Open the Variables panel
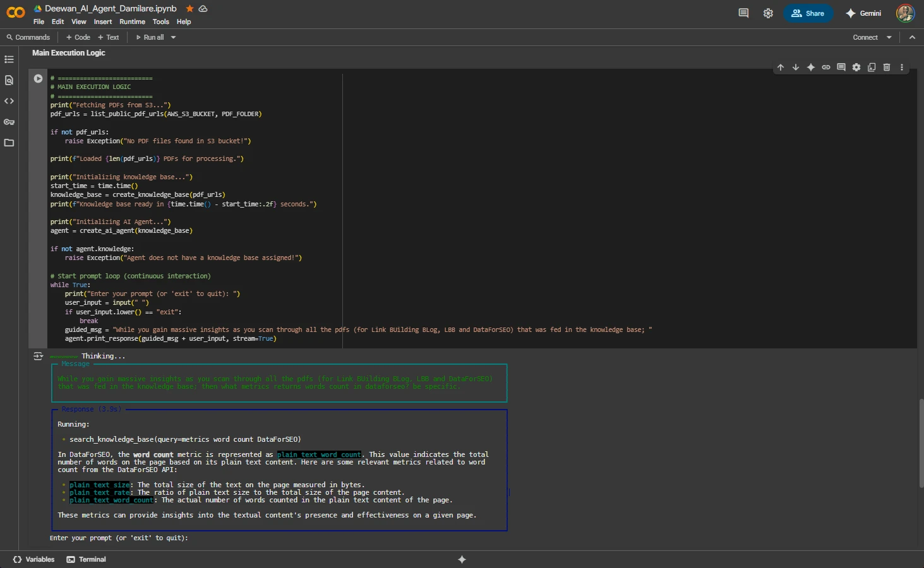 tap(34, 559)
